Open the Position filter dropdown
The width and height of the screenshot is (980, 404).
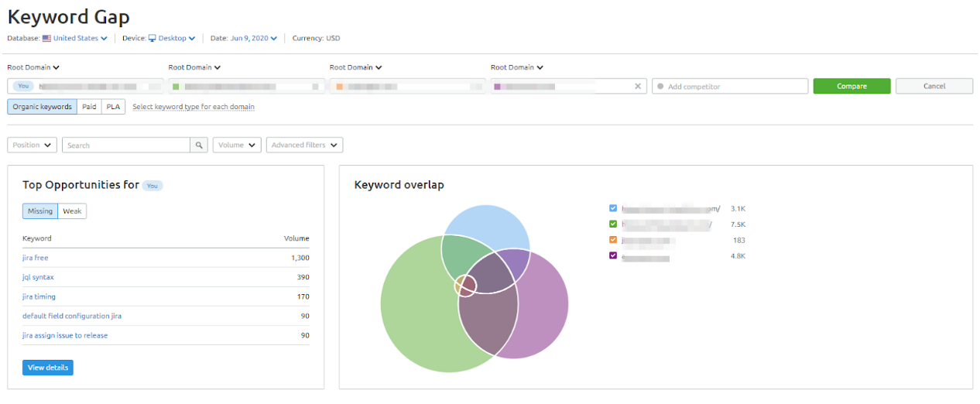32,145
